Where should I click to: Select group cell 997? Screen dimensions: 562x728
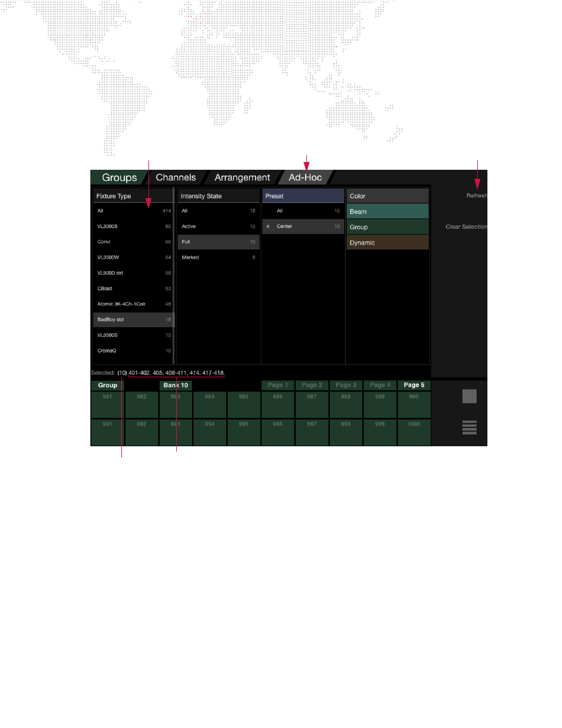[312, 432]
